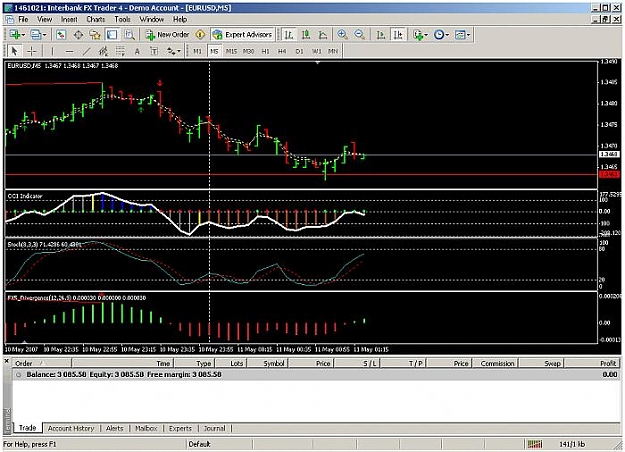Select the text label tool
Viewport: 625px width, 452px height.
point(154,51)
